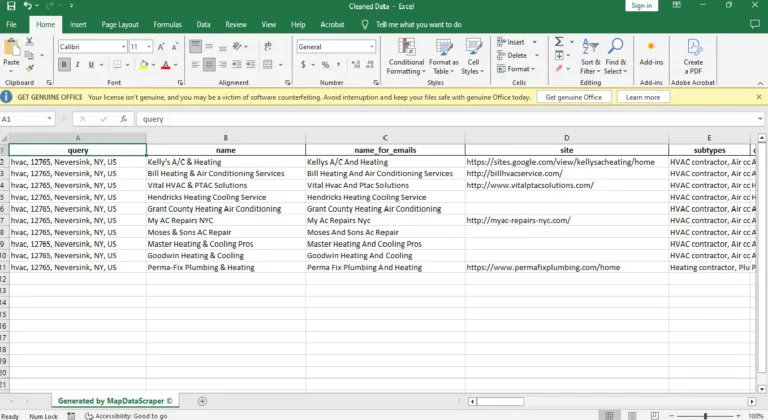Screen dimensions: 768x420
Task: Apply comma style number format
Action: pos(338,64)
